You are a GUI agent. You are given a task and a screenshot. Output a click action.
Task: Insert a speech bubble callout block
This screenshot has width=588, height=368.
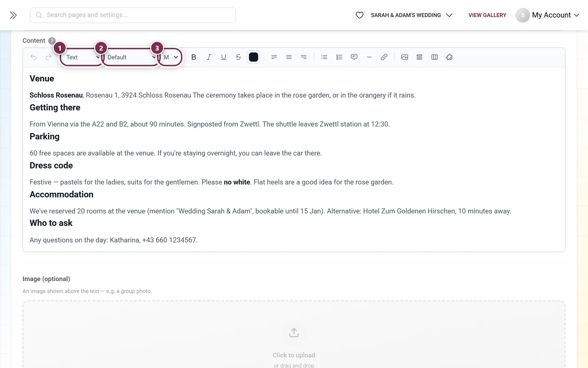click(x=354, y=57)
